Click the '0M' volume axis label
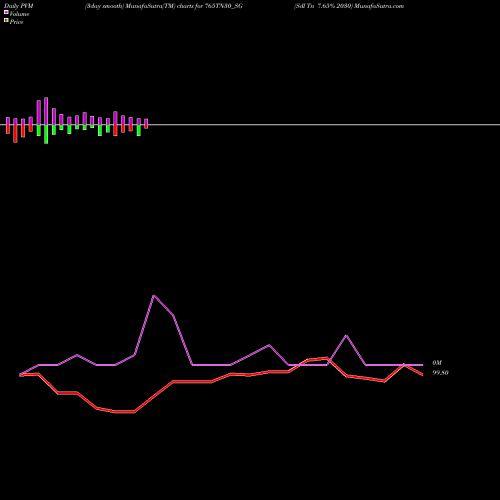The image size is (500, 500). tap(437, 363)
